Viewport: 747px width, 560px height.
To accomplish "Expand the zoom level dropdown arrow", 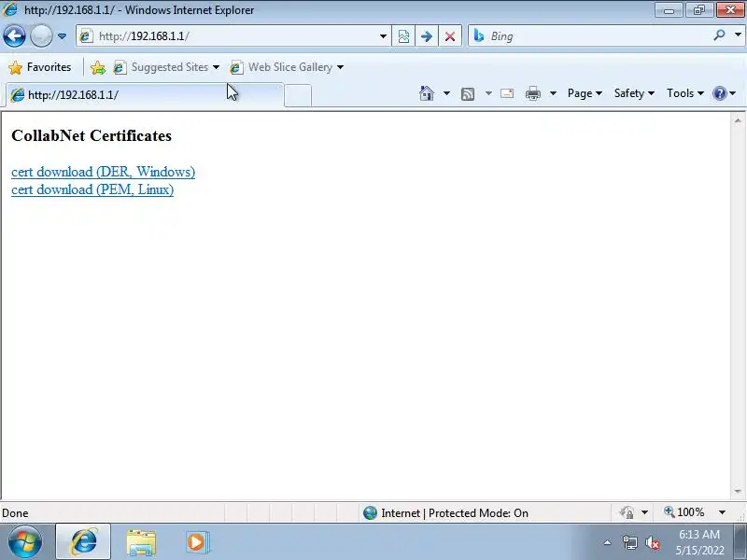I will pos(722,512).
